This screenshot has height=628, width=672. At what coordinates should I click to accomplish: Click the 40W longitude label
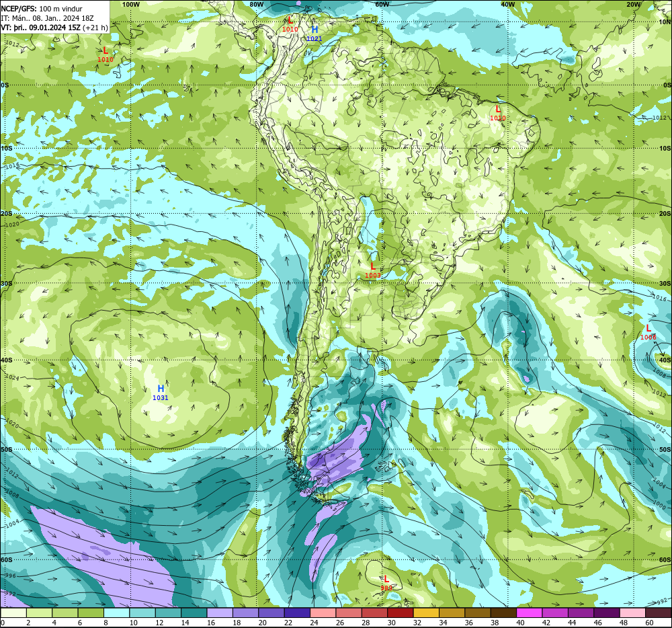508,4
